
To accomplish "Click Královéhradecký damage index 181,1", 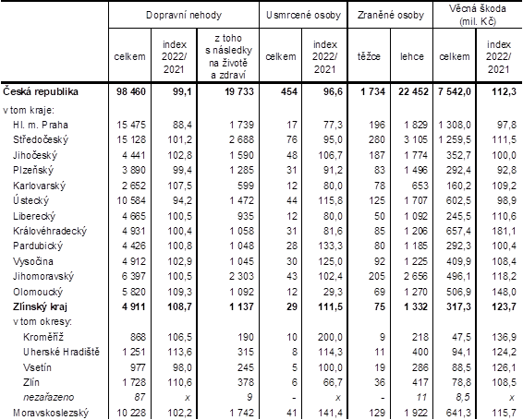I will click(x=504, y=231).
